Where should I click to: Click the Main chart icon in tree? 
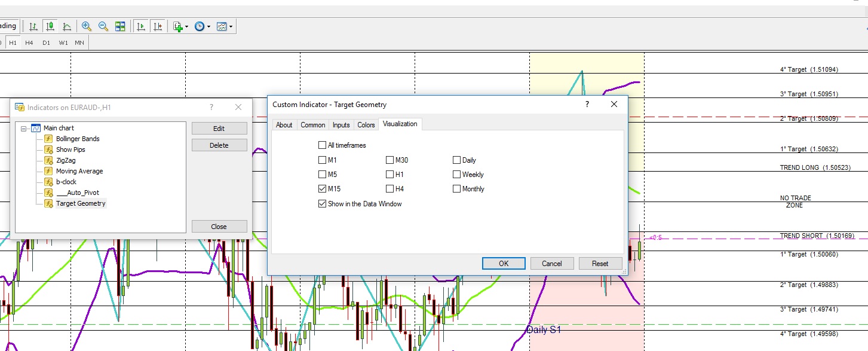[x=36, y=128]
